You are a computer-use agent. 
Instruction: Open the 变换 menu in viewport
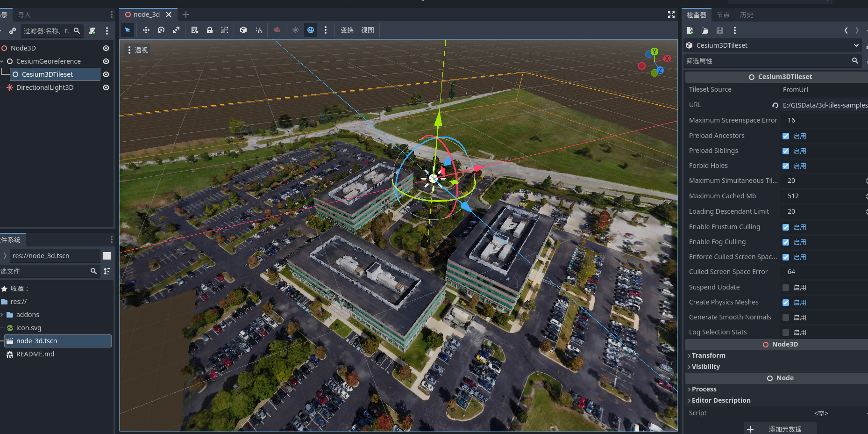click(347, 30)
